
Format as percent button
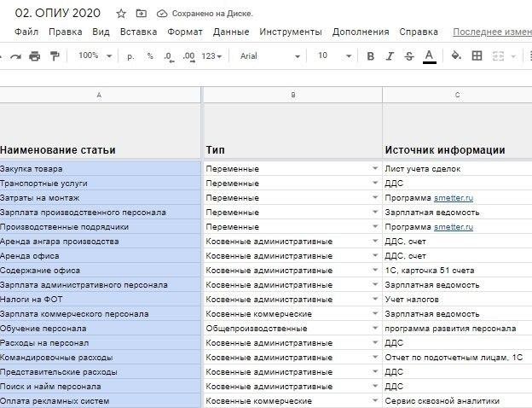click(150, 56)
